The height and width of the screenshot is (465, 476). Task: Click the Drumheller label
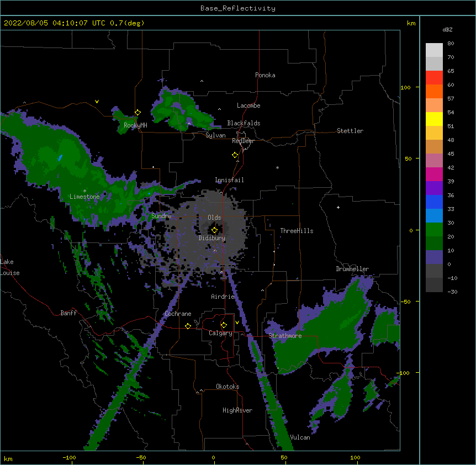pos(352,269)
